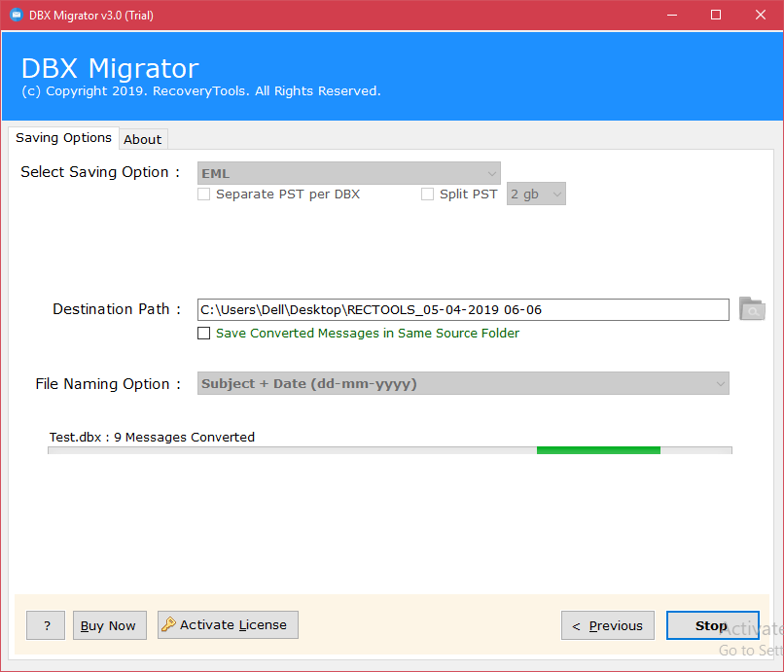Open the 2 gb split size dropdown

coord(536,194)
